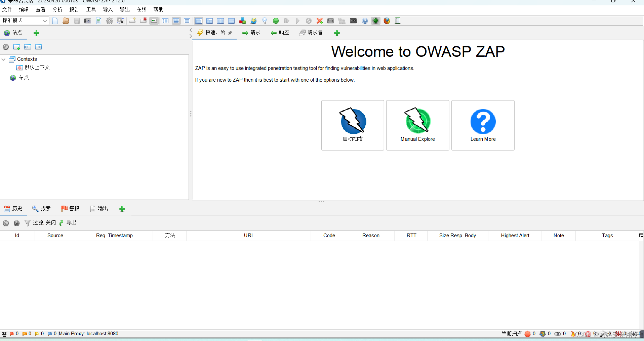
Task: Click the continue play arrow toolbar icon
Action: pos(297,21)
